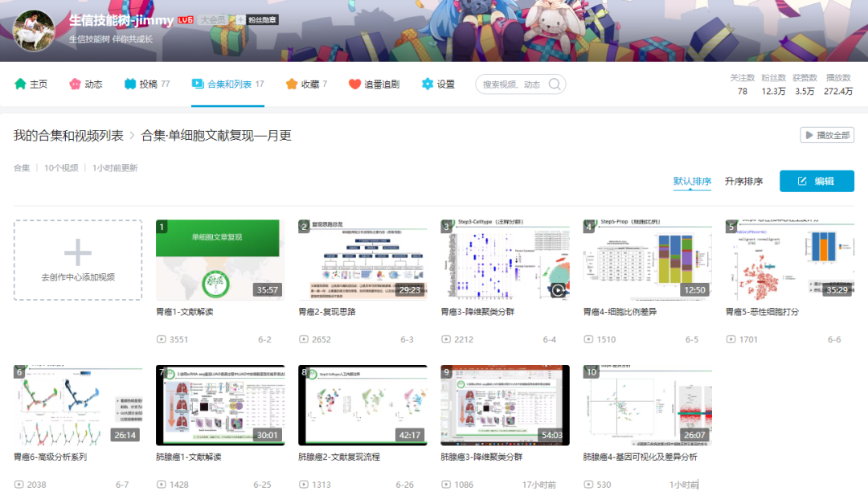Screen dimensions: 868x504
Task: Open the 主页 tab
Action: pyautogui.click(x=31, y=84)
